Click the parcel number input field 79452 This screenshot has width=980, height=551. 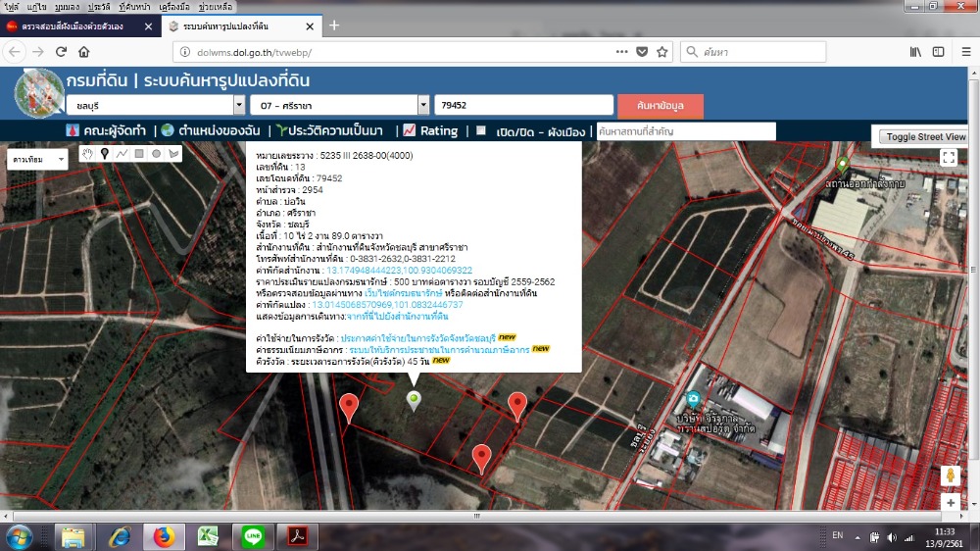tap(523, 105)
